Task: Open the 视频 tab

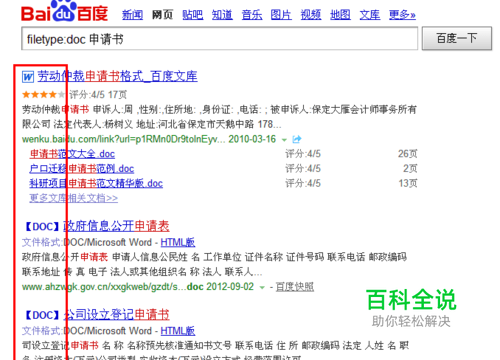Action: 311,15
